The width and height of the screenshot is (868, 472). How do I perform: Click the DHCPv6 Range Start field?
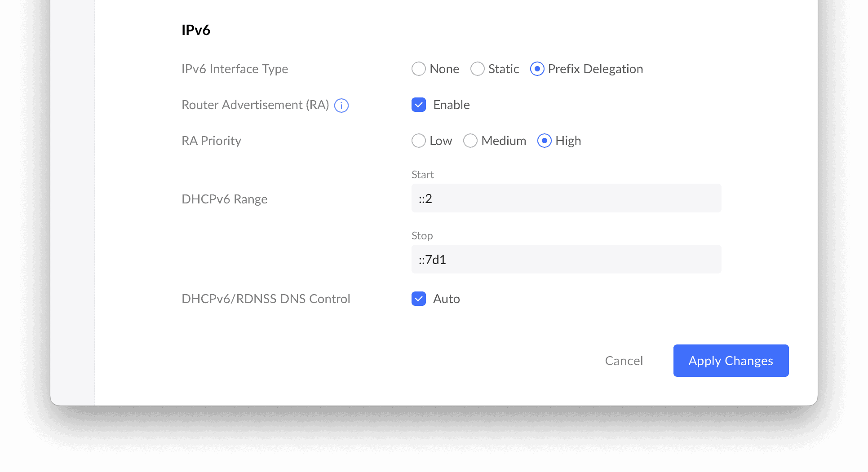click(x=566, y=198)
